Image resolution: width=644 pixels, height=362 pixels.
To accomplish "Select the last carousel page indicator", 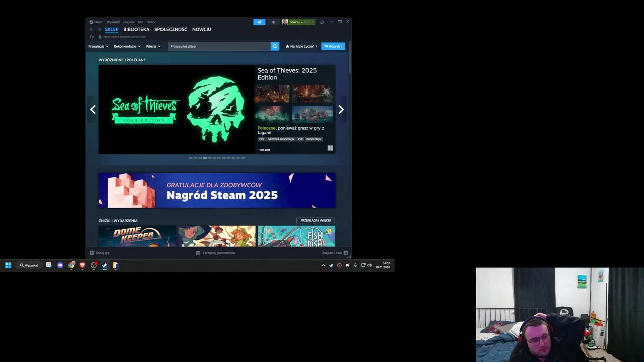I will pos(243,158).
